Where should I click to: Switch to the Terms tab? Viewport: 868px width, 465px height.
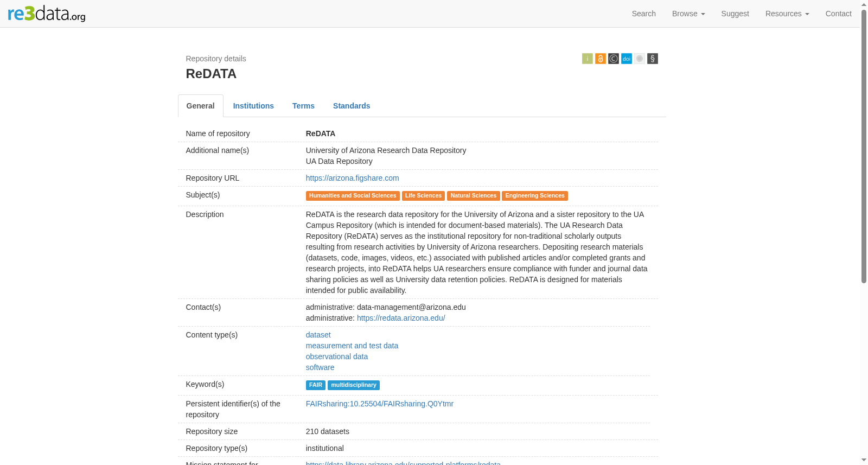tap(303, 106)
